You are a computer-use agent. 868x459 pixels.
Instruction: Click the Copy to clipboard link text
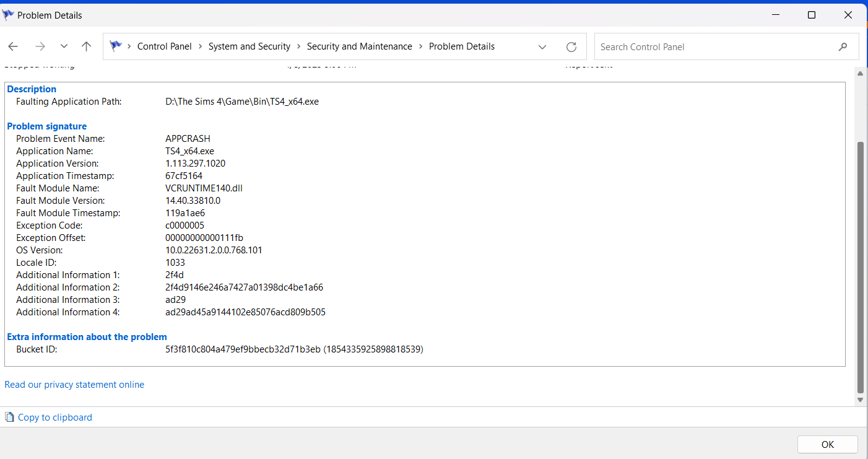click(55, 417)
